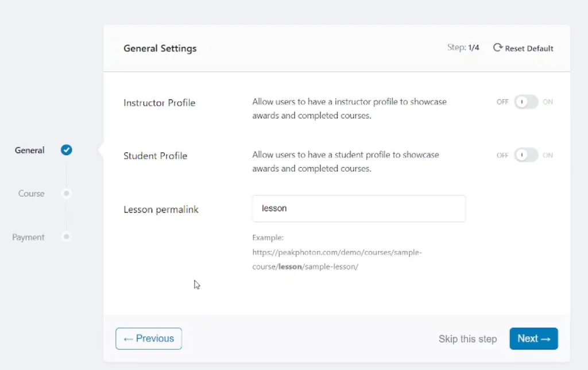Click inside the Lesson permalink text field

[x=358, y=209]
